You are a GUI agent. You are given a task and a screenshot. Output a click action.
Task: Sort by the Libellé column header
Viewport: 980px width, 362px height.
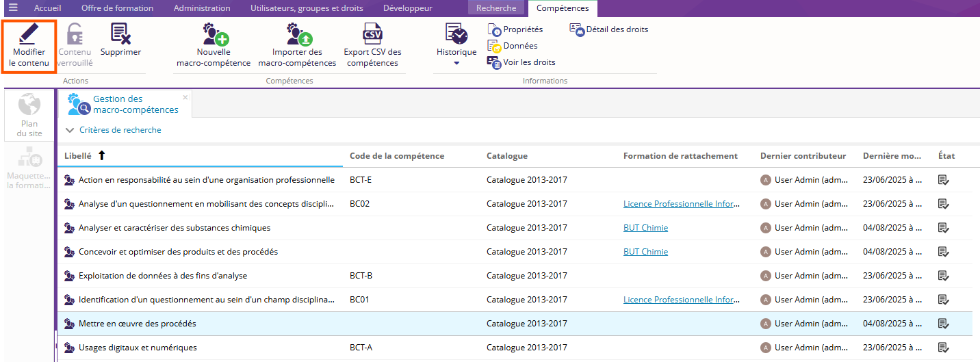click(78, 156)
